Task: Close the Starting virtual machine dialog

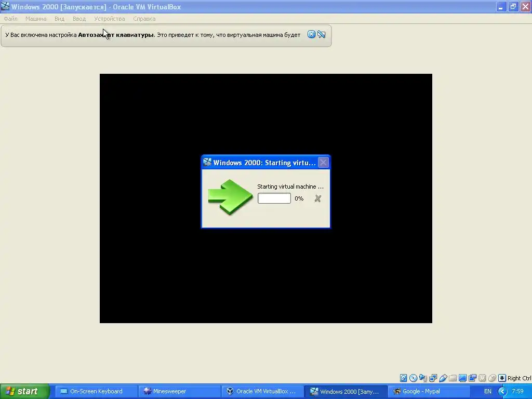Action: point(323,163)
